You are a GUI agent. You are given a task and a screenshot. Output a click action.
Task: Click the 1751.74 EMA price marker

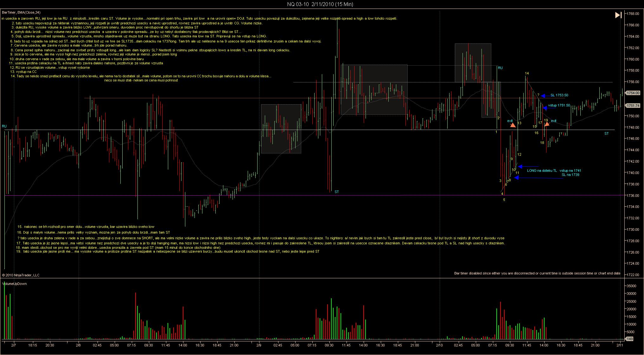click(x=633, y=106)
